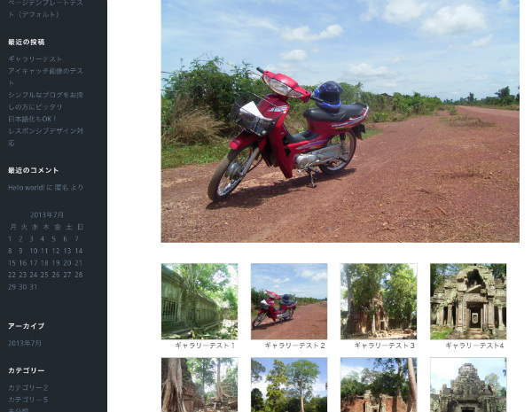
Task: Open the シンプルなブログをお探しの方にピッタリ post
Action: (x=45, y=95)
